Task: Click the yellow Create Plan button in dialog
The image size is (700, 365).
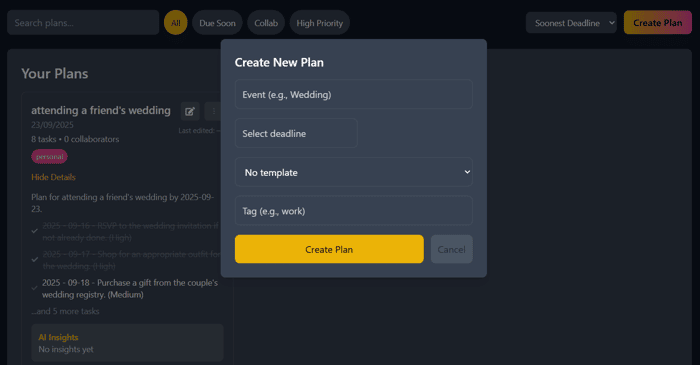Action: pyautogui.click(x=329, y=249)
